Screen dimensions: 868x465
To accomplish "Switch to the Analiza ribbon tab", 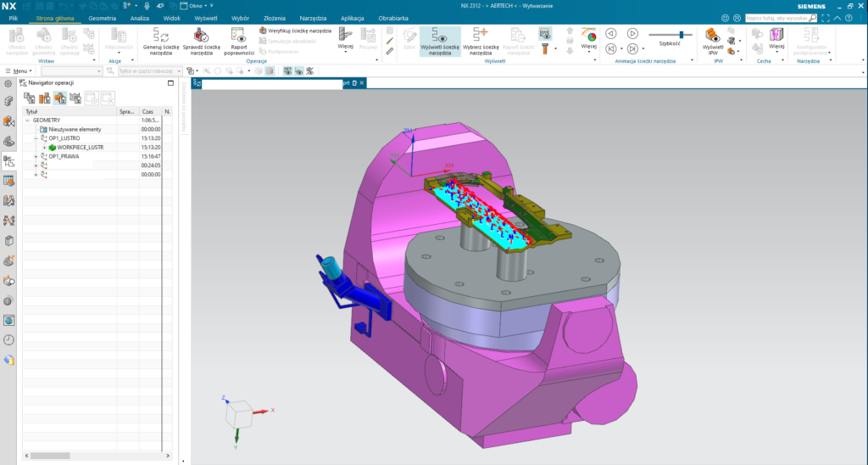I will (140, 19).
